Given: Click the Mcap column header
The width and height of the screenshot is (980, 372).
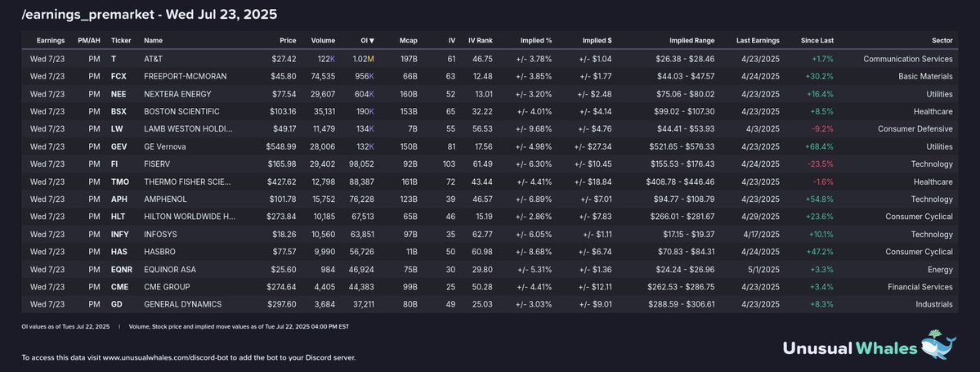Looking at the screenshot, I should click(408, 41).
